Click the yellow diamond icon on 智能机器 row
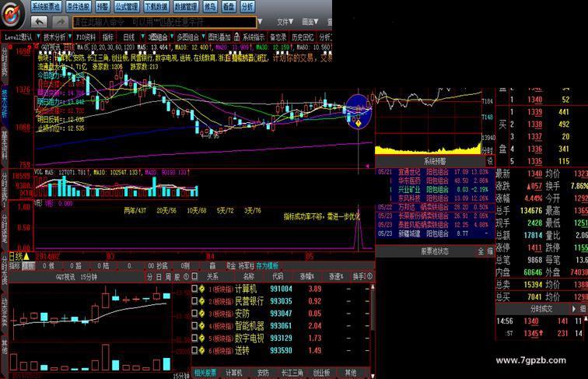Viewport: 588px width, 379px height. 201,326
